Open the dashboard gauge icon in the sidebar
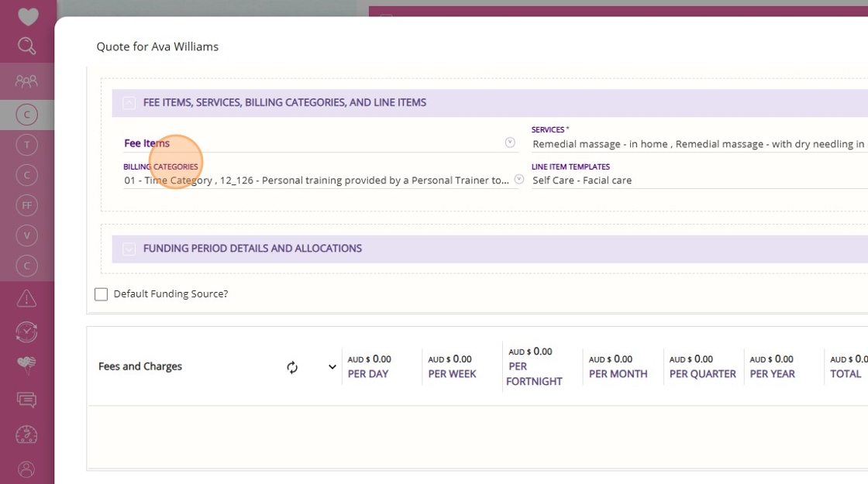 pos(26,434)
